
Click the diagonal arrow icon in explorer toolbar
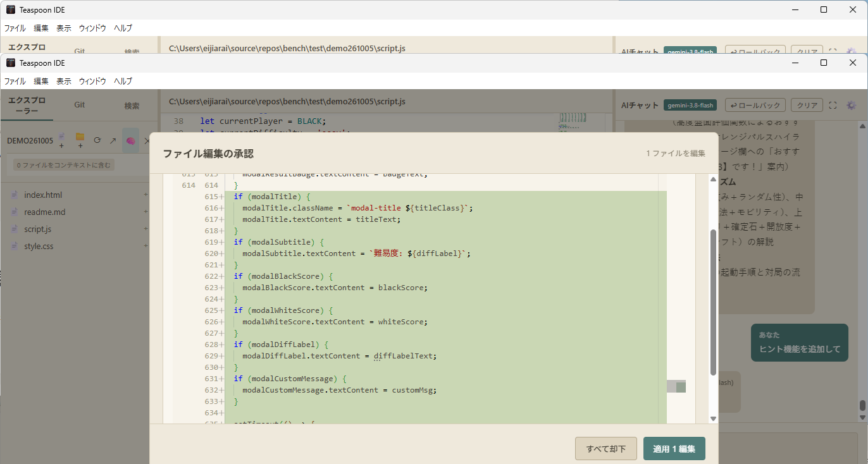click(113, 140)
